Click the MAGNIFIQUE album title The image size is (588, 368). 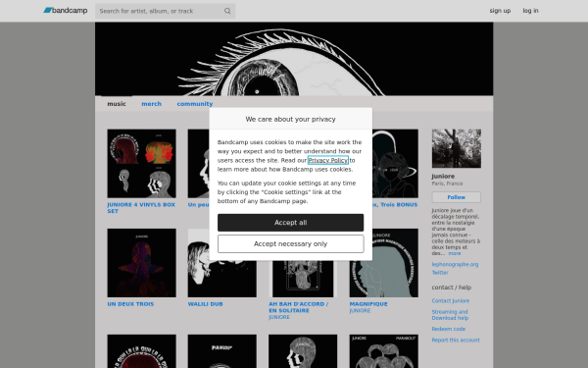click(x=368, y=304)
